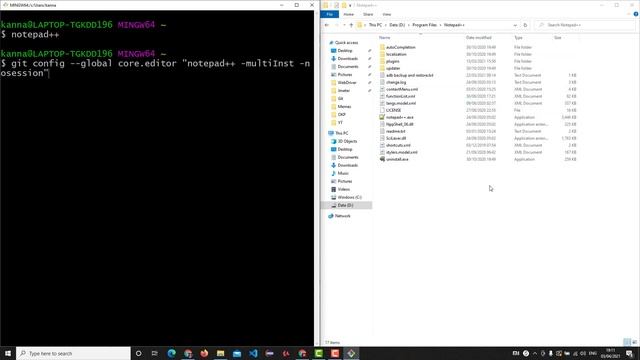Select change.log file

coord(396,82)
